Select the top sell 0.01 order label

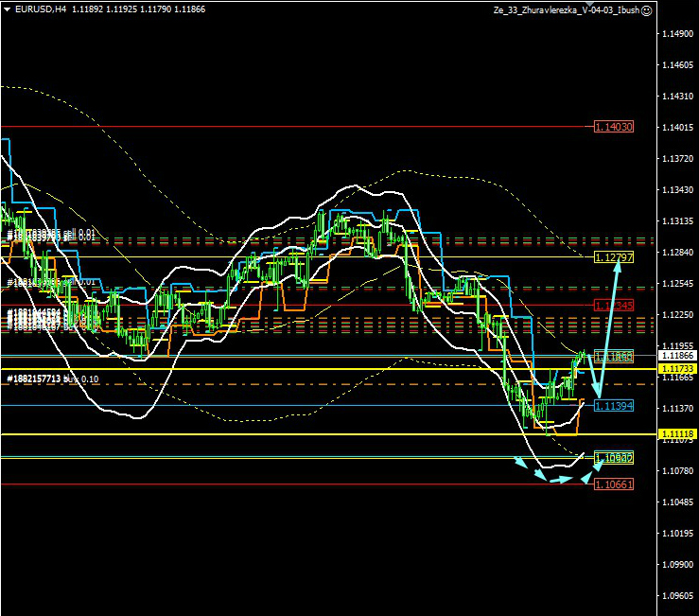(52, 234)
